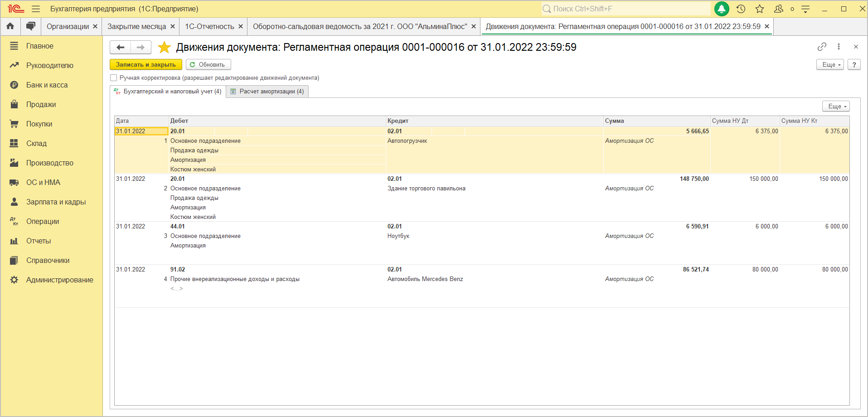
Task: Close the document movements form
Action: click(x=856, y=47)
